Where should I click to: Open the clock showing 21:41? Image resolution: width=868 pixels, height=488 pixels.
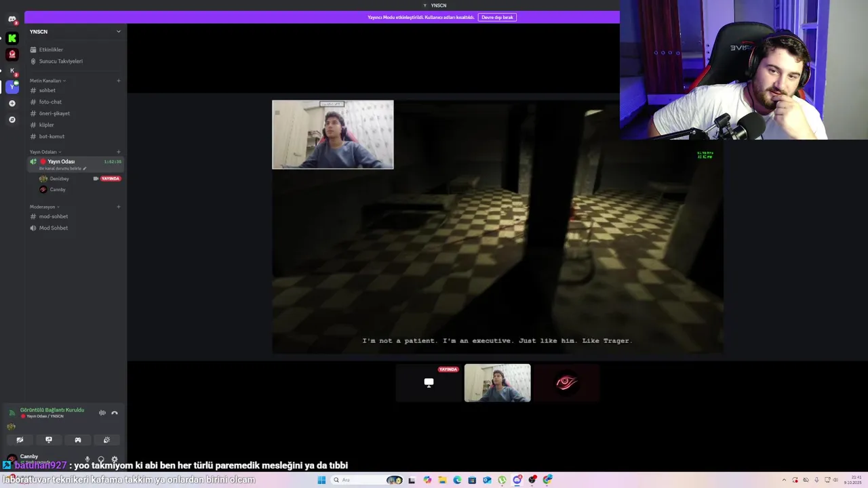point(853,480)
